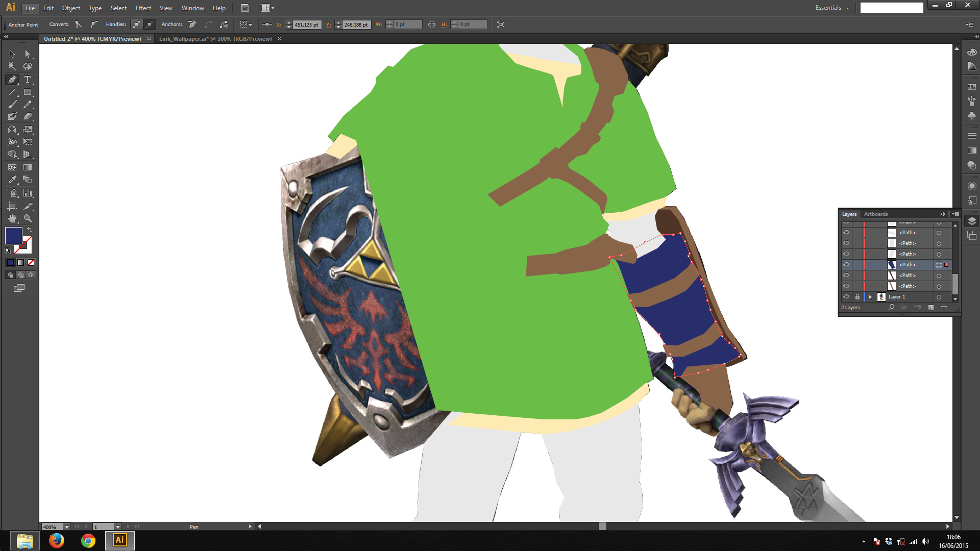Select the Shape Builder tool
Image resolution: width=980 pixels, height=551 pixels.
click(x=12, y=155)
